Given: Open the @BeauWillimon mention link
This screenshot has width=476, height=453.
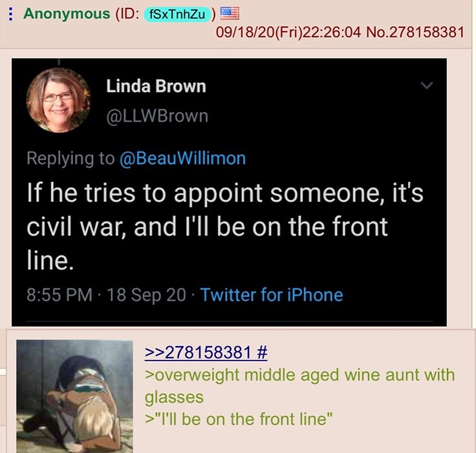Looking at the screenshot, I should 183,159.
